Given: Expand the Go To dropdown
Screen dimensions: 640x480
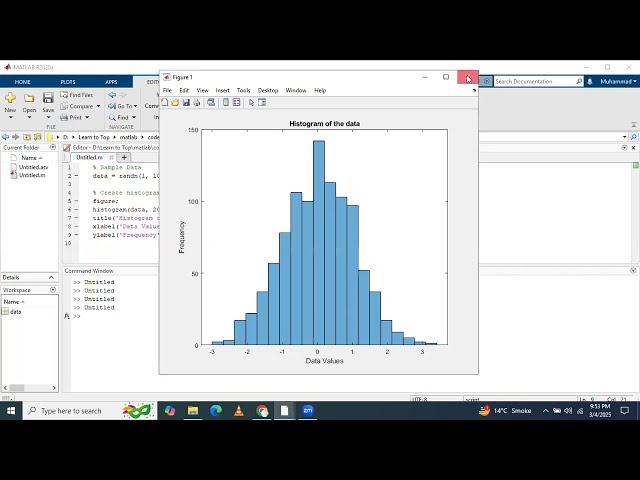Looking at the screenshot, I should tap(136, 106).
